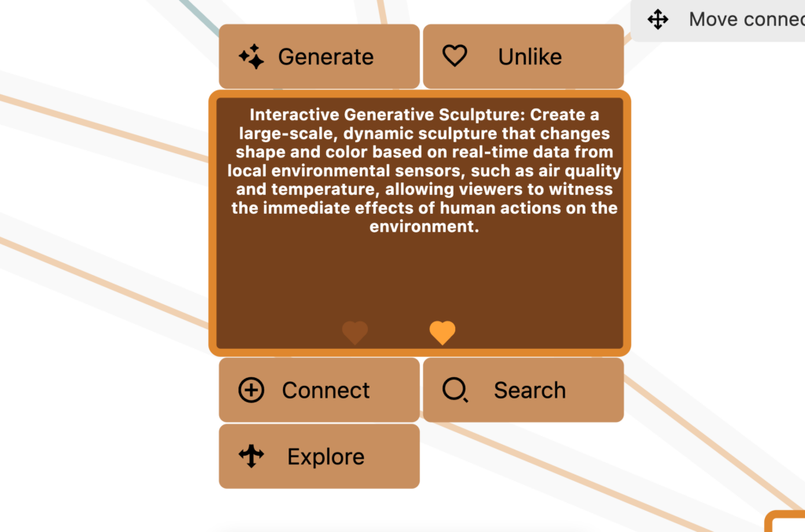
Task: Click the Interactive Generative Sculpture title text
Action: (388, 115)
